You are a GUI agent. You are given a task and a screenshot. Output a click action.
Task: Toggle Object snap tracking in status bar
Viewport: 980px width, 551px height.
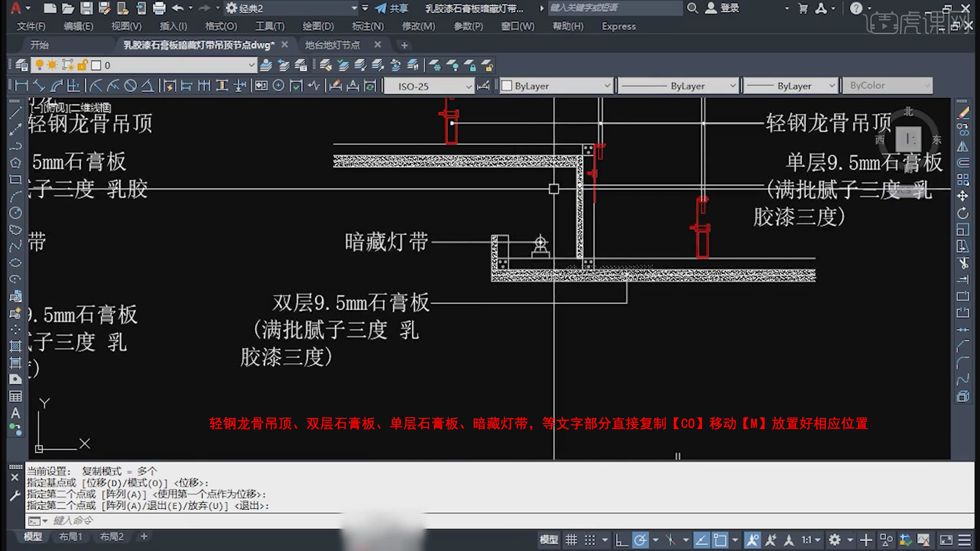coord(701,540)
